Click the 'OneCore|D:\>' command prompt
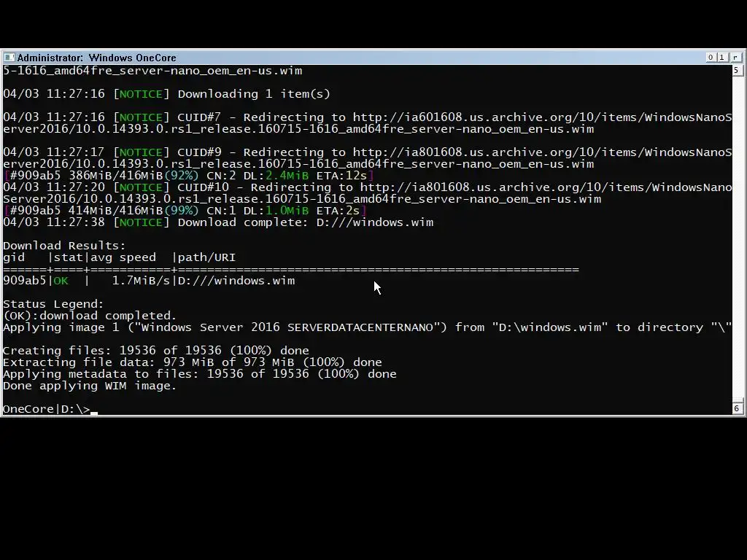747x560 pixels. click(46, 409)
